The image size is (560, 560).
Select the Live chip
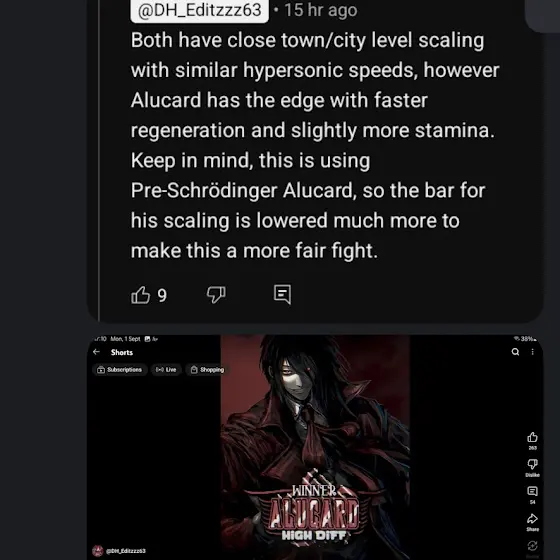pos(166,370)
